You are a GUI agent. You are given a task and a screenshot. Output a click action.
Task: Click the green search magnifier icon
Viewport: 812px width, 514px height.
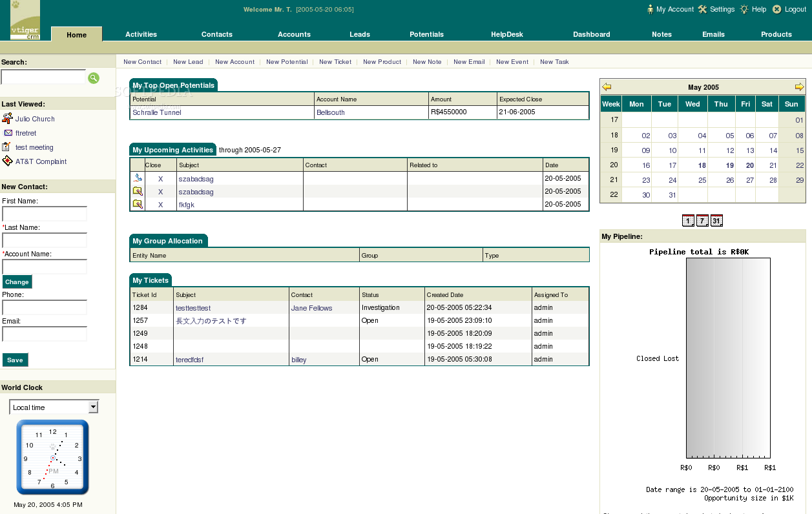point(94,78)
